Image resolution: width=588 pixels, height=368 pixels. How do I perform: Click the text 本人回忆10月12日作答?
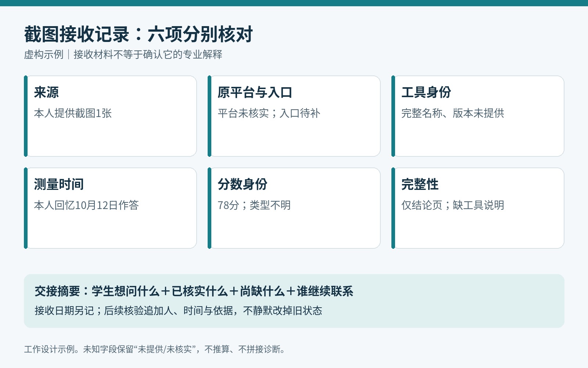86,205
